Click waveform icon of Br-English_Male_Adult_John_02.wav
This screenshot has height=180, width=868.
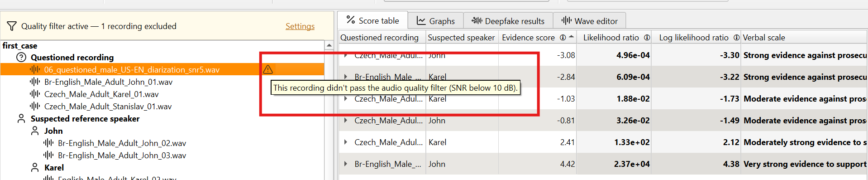coord(48,143)
